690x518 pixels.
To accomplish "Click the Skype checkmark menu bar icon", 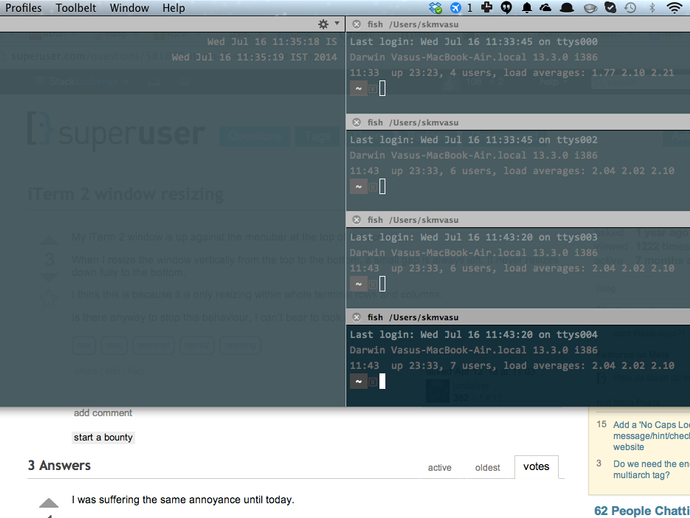I will [x=610, y=7].
